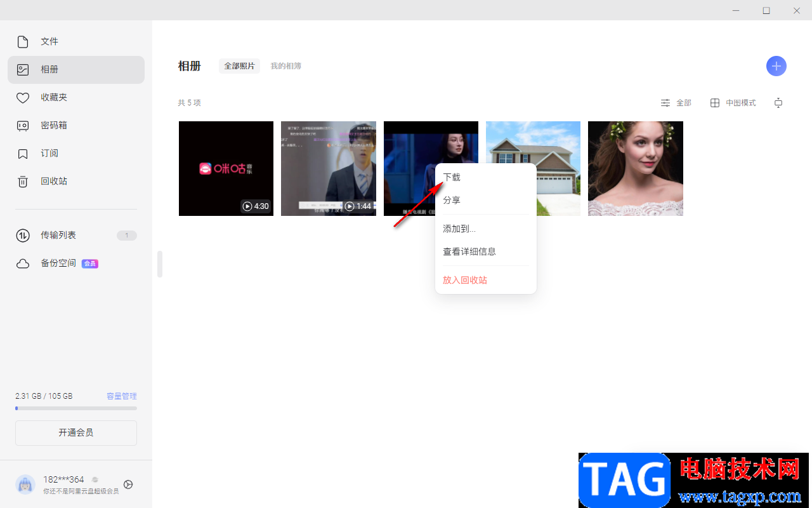This screenshot has height=508, width=812.
Task: Open the 回收站 trash icon
Action: point(23,182)
